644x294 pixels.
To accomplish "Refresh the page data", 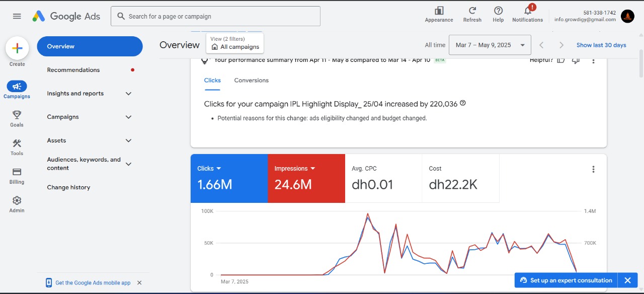I will click(x=472, y=14).
